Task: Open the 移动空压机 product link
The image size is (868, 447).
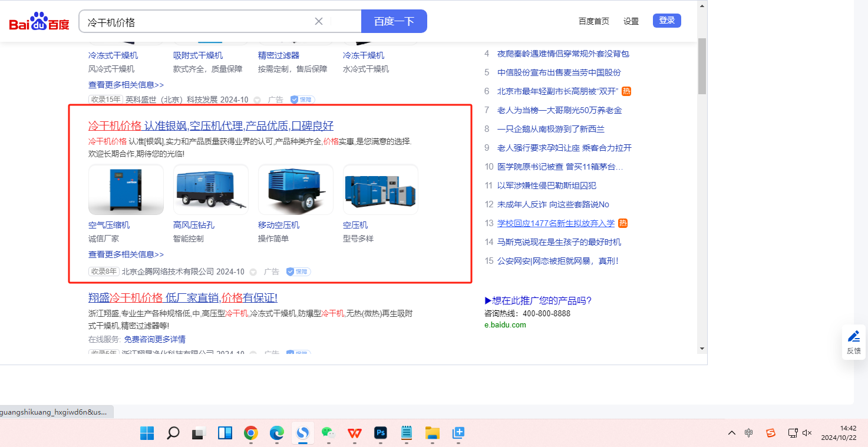Action: [x=279, y=225]
